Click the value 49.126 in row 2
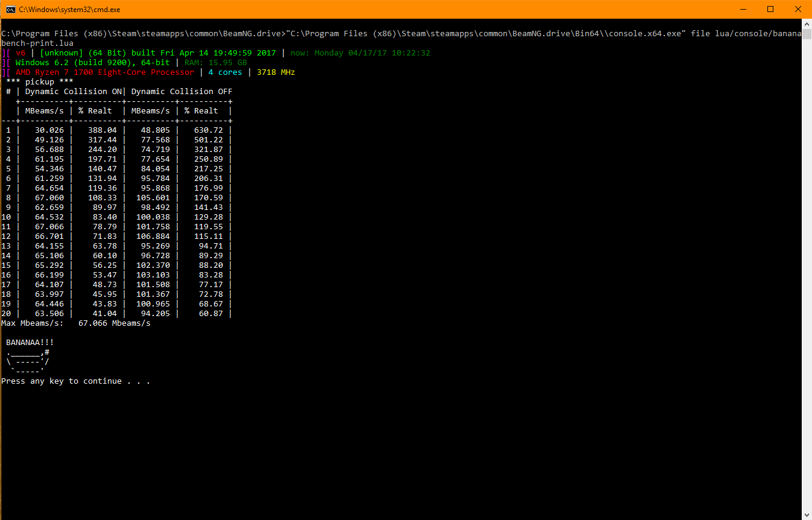 (49, 140)
